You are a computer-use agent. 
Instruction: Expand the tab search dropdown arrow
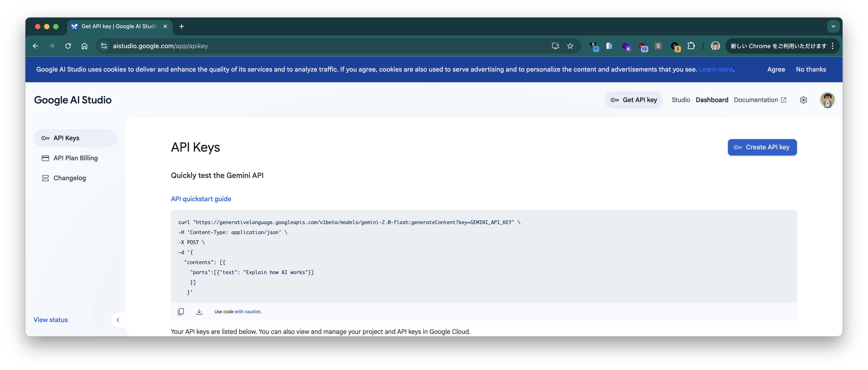coord(833,26)
